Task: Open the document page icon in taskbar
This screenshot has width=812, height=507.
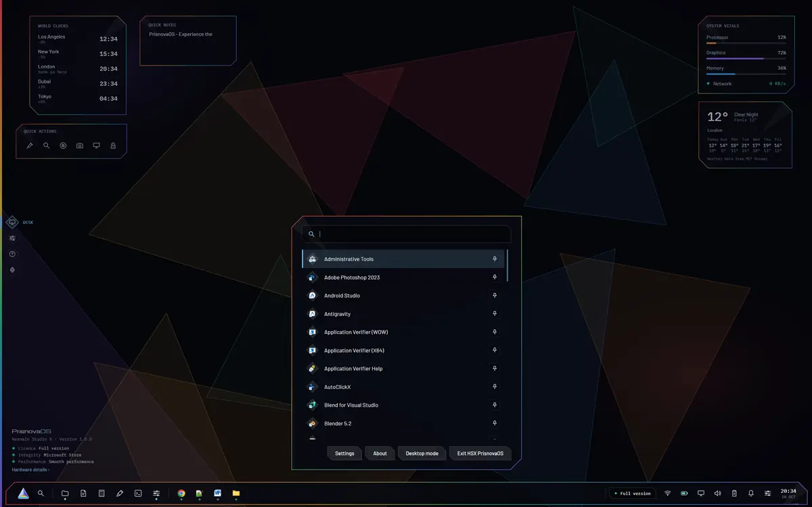Action: click(83, 493)
